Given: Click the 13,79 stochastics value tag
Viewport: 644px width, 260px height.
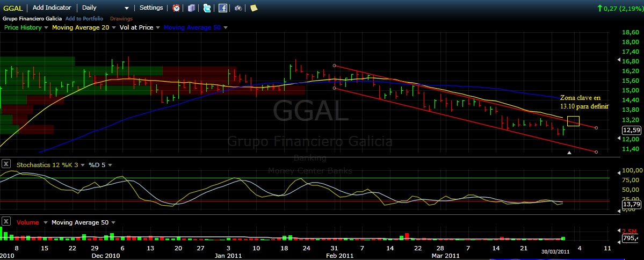Looking at the screenshot, I should point(631,204).
